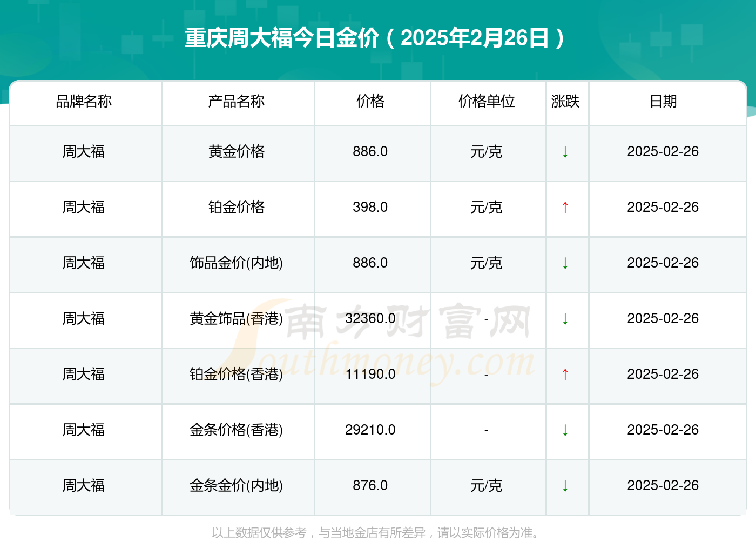Click 周大福 brand in 铂金价格(香港) row

[84, 375]
